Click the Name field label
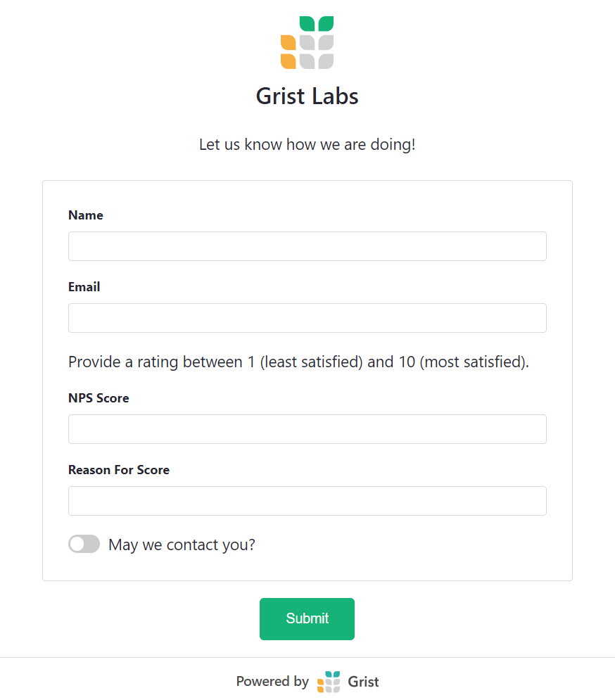The width and height of the screenshot is (615, 700). tap(85, 215)
